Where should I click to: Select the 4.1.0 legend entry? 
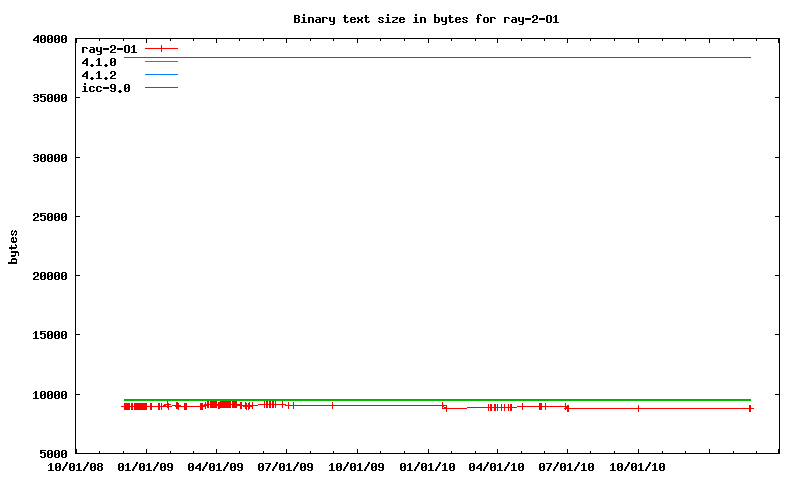(99, 62)
